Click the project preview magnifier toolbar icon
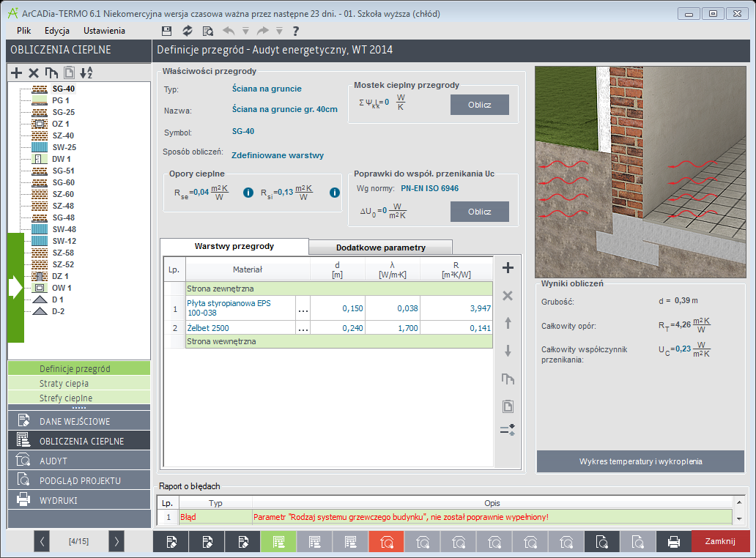Screen dimensions: 756x558 pos(208,31)
